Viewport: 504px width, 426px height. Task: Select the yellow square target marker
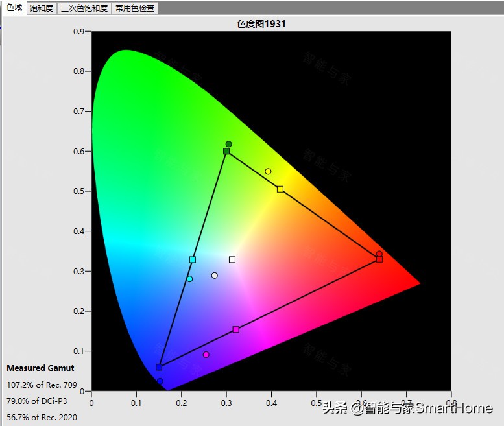click(280, 189)
